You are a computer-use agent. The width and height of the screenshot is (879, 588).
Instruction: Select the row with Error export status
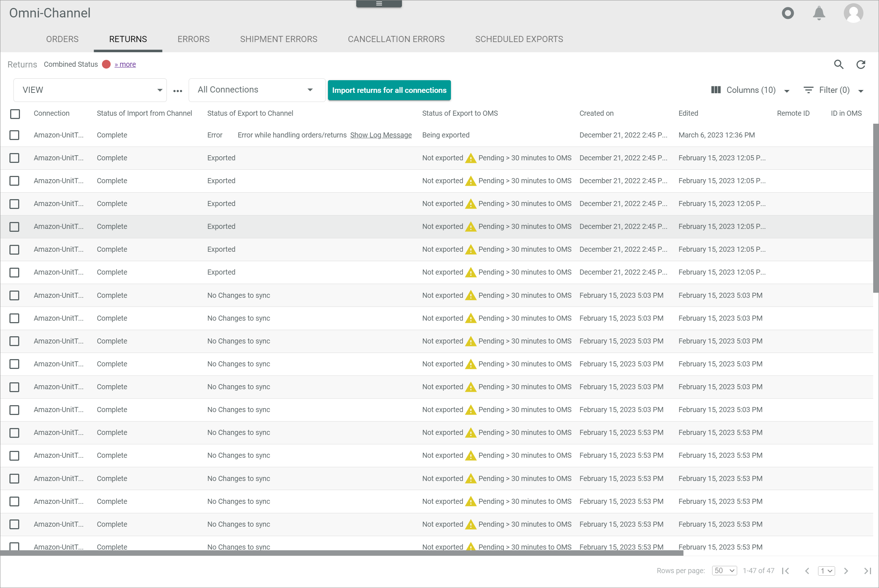coord(14,135)
